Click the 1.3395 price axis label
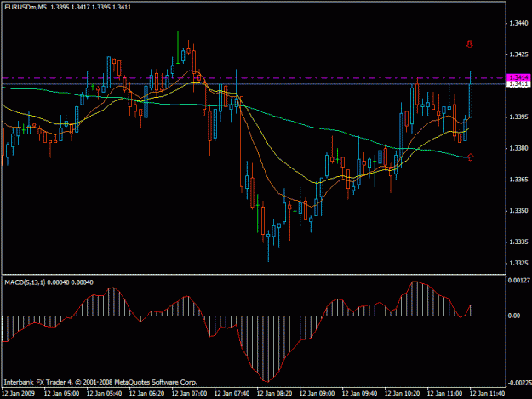532x399 pixels. (x=518, y=117)
